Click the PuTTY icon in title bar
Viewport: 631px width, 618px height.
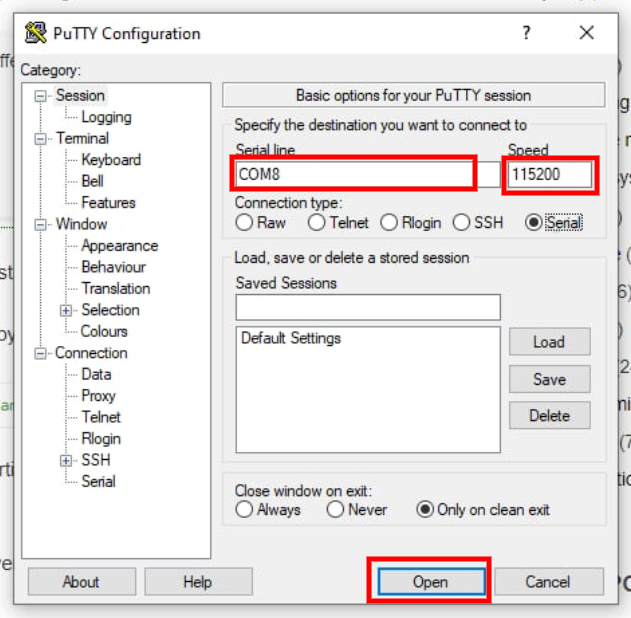[x=35, y=33]
